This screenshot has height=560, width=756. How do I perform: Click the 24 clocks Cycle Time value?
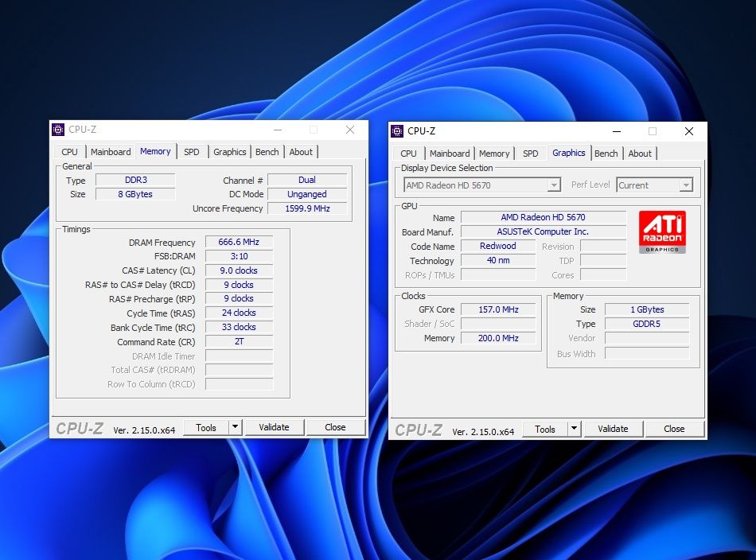point(240,313)
